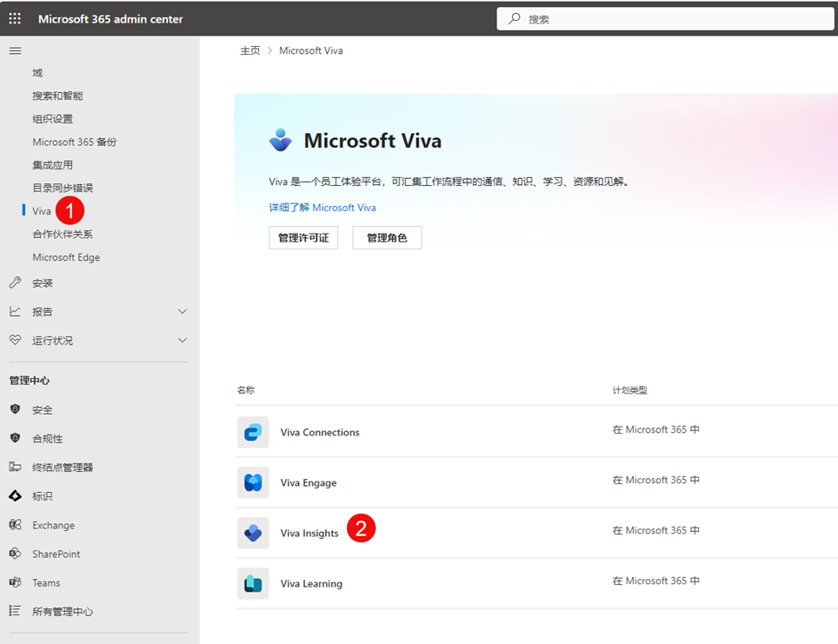The image size is (838, 644).
Task: Click the Viva Learning app icon
Action: [253, 584]
